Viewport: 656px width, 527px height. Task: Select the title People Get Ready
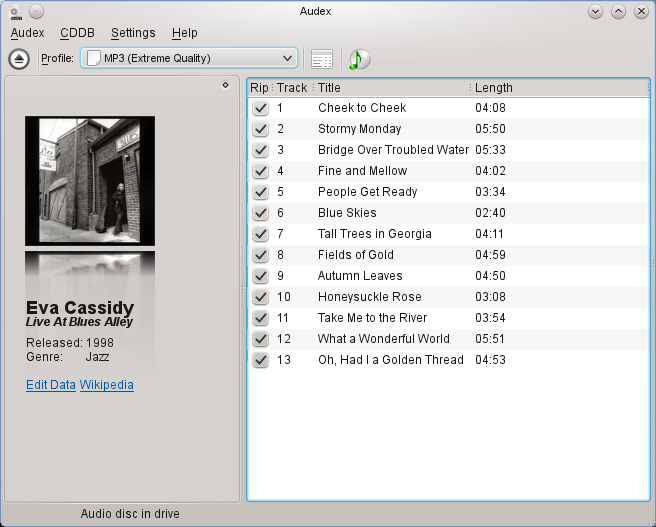coord(367,192)
